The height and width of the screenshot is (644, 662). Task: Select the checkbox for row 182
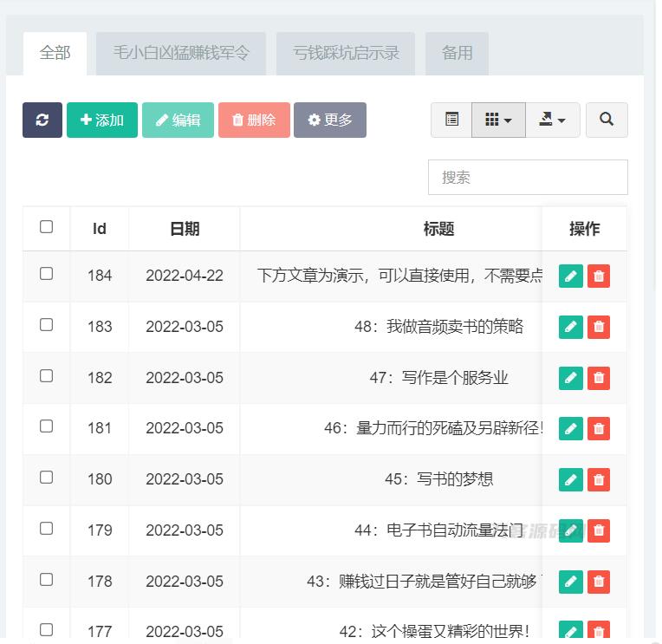[x=46, y=376]
